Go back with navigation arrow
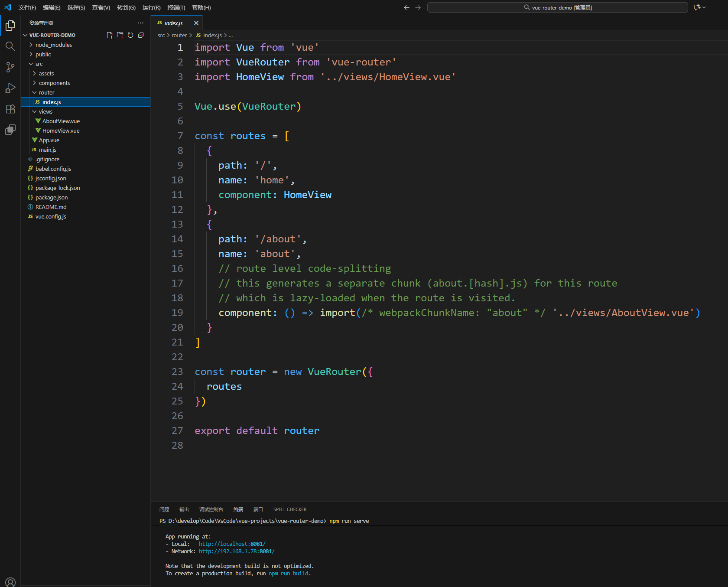This screenshot has height=587, width=728. click(406, 7)
